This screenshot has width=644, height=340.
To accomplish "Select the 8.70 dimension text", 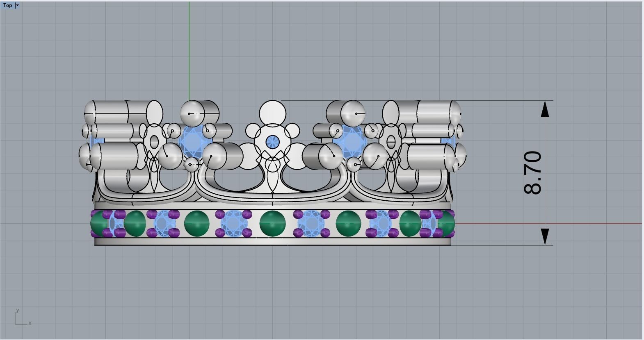I will tap(533, 172).
